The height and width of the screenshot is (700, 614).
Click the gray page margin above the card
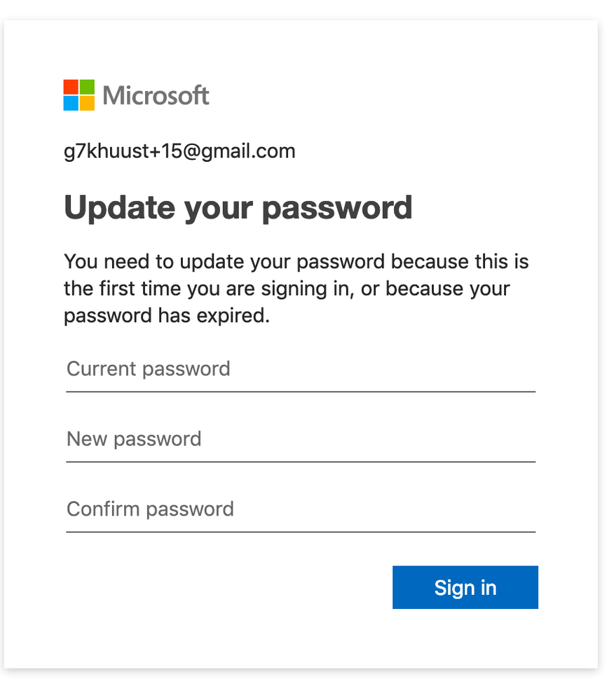tap(301, 9)
